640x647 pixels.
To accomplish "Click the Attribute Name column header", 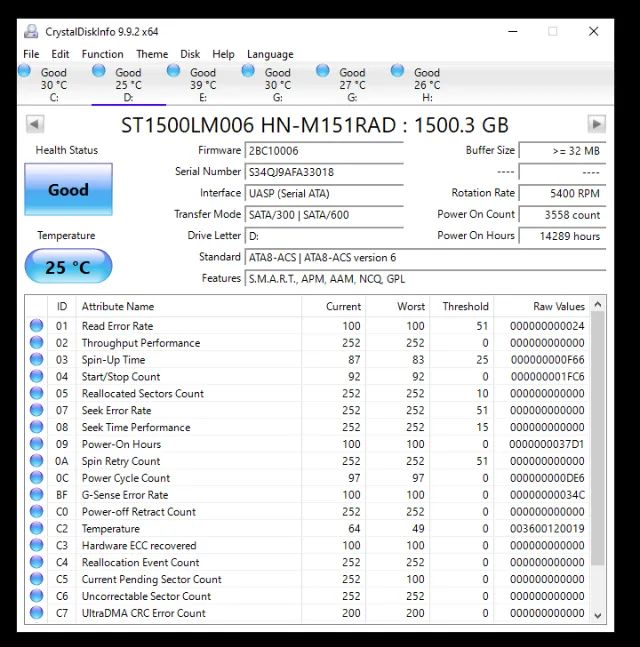I will click(x=189, y=306).
